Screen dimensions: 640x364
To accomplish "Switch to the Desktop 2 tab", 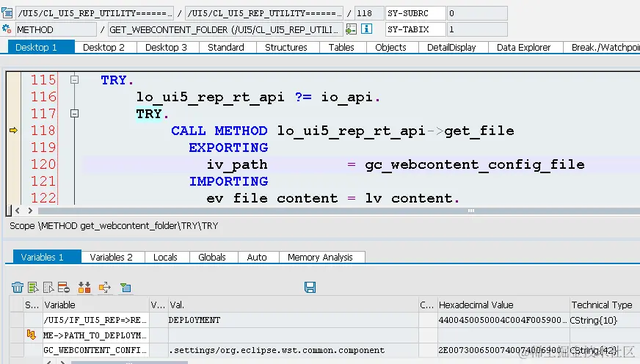I will click(103, 48).
